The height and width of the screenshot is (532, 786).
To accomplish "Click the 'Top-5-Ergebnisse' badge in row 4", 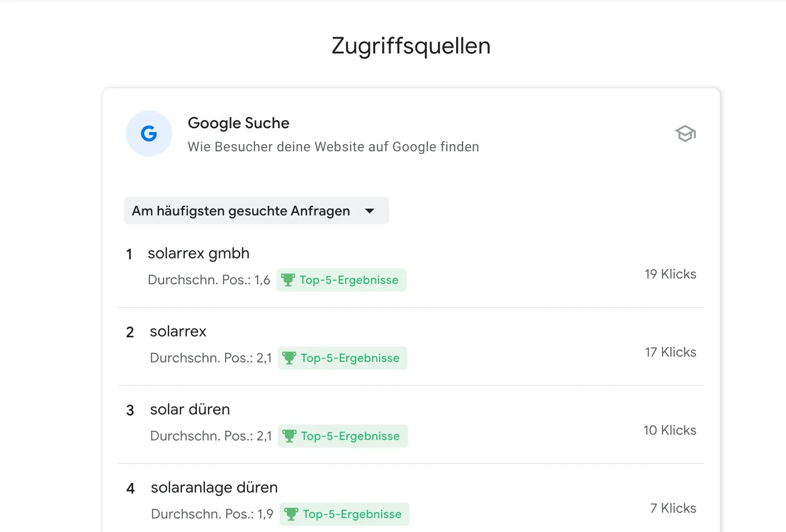I will [x=344, y=514].
